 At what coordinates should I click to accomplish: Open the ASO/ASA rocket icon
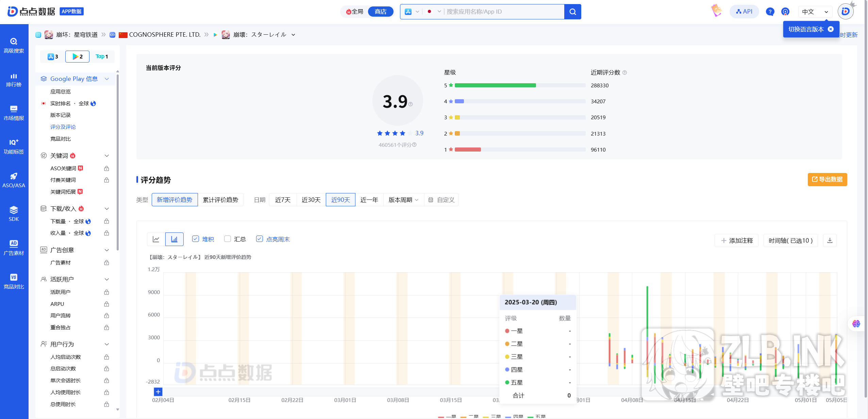pos(14,180)
